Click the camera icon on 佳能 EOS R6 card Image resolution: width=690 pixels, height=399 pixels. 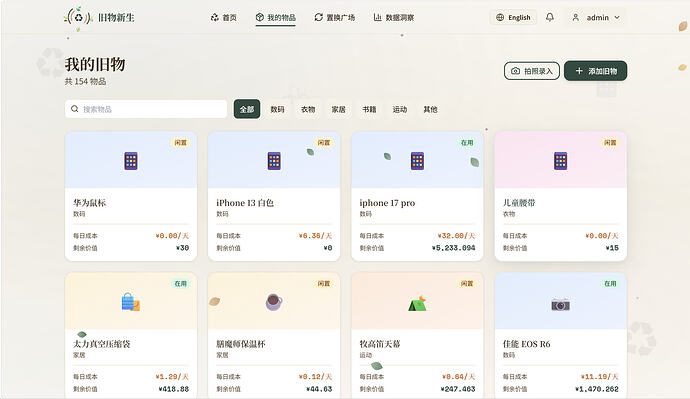(x=561, y=304)
